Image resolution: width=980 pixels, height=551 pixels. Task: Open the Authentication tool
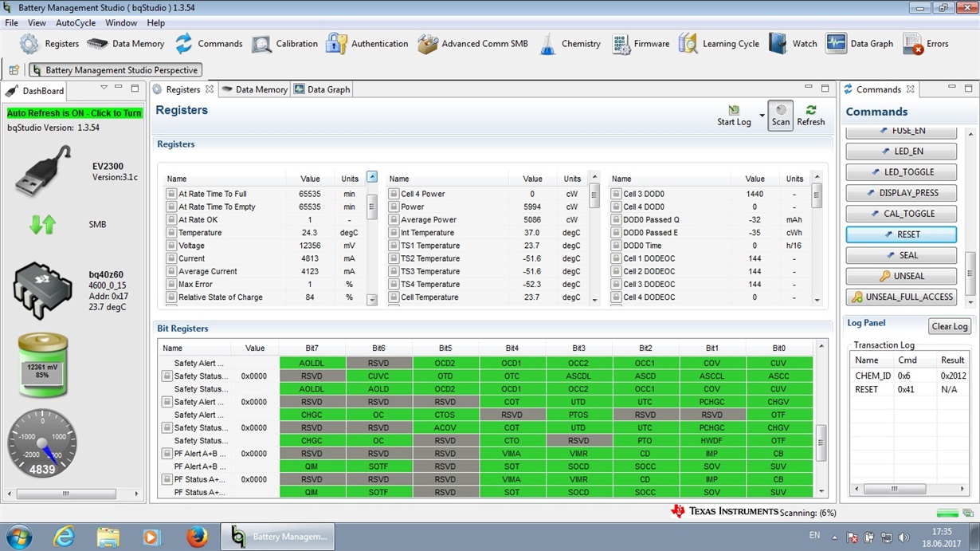[367, 44]
